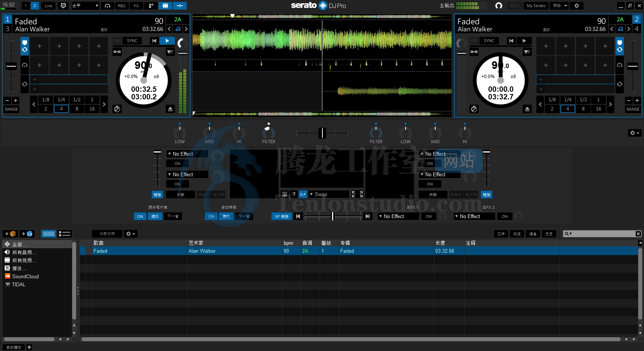Image resolution: width=644 pixels, height=351 pixels.
Task: Open the sampler panel icon in top toolbar
Action: 151,6
